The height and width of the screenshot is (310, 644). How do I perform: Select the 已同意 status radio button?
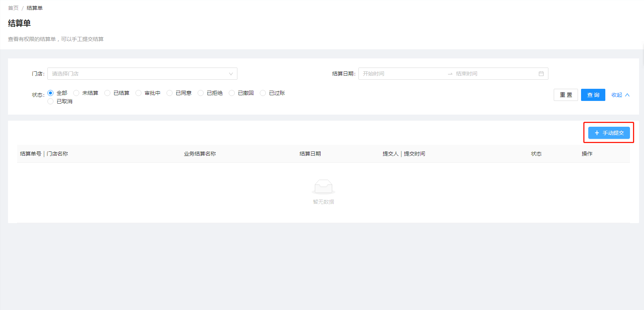click(170, 93)
